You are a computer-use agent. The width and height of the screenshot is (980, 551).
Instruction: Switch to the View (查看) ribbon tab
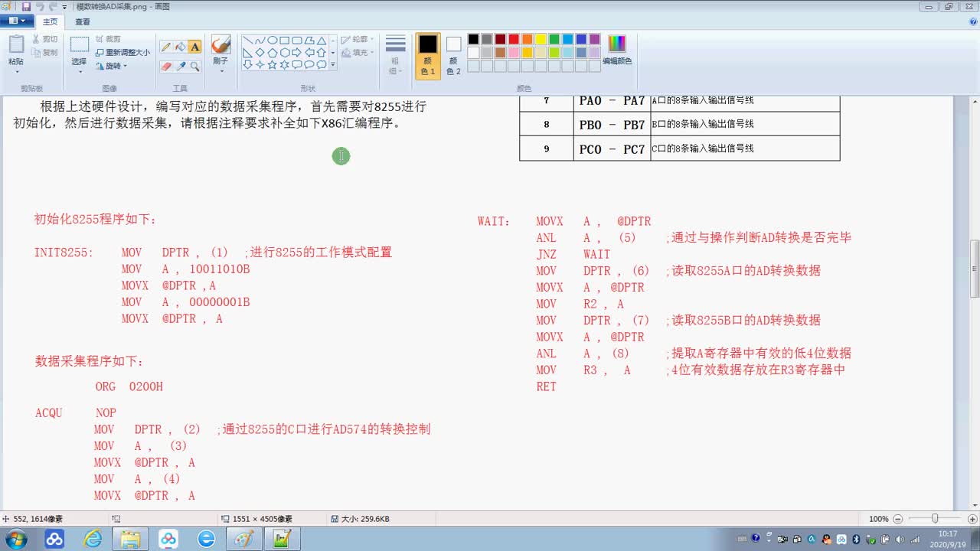(x=83, y=21)
